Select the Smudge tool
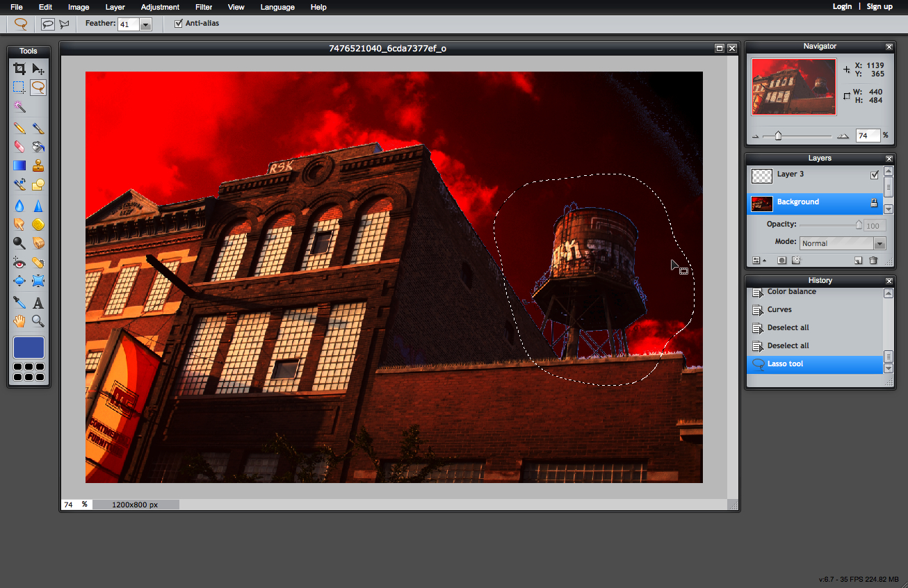This screenshot has width=908, height=588. (19, 224)
